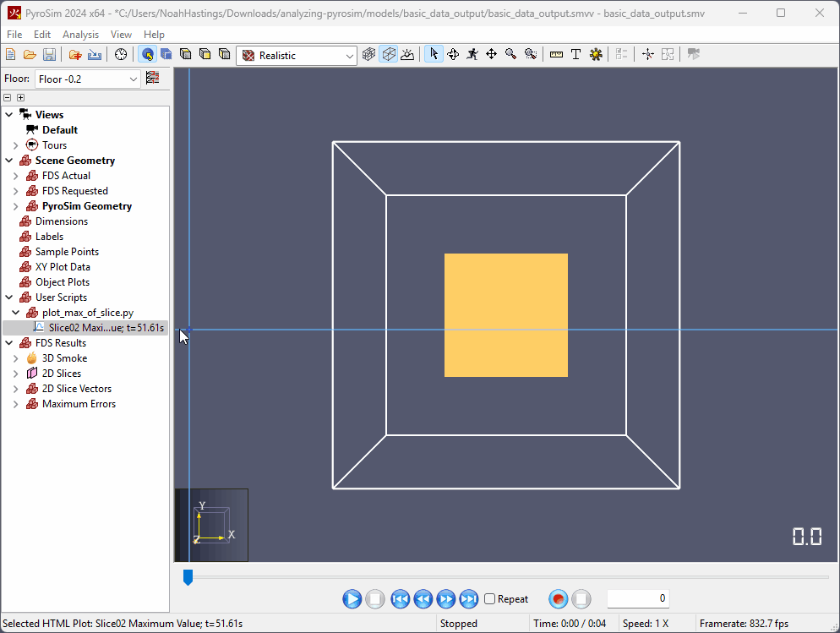Click the crosshair center pivot icon
The height and width of the screenshot is (633, 840).
648,55
